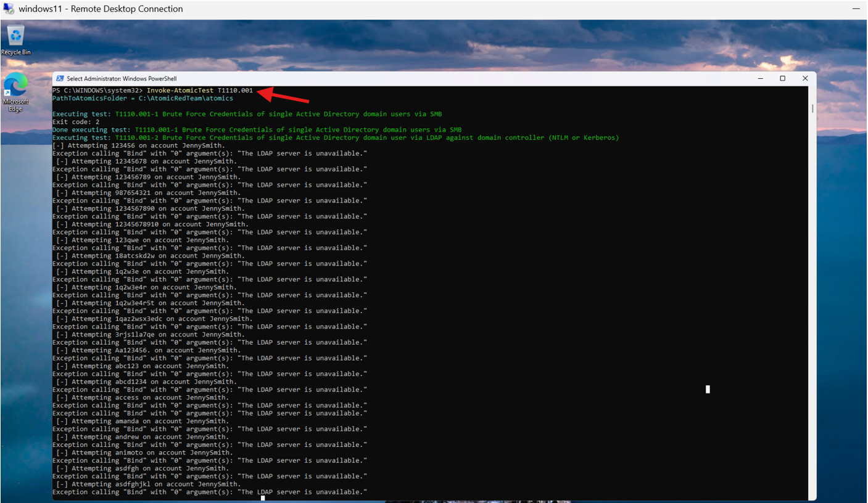Click the 'Attempting 1qaz2wsx3edc on account' line
Viewport: 868px width, 503px height.
click(x=154, y=319)
